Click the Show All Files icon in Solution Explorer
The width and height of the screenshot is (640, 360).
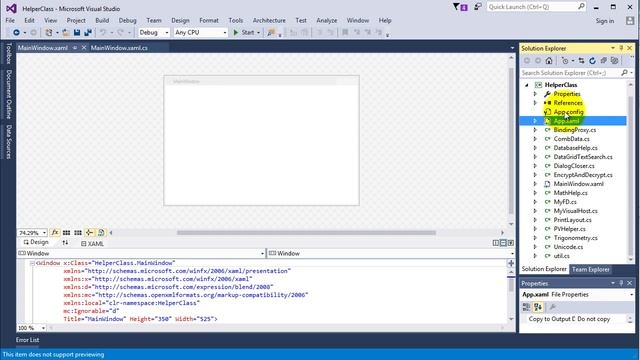tap(614, 61)
